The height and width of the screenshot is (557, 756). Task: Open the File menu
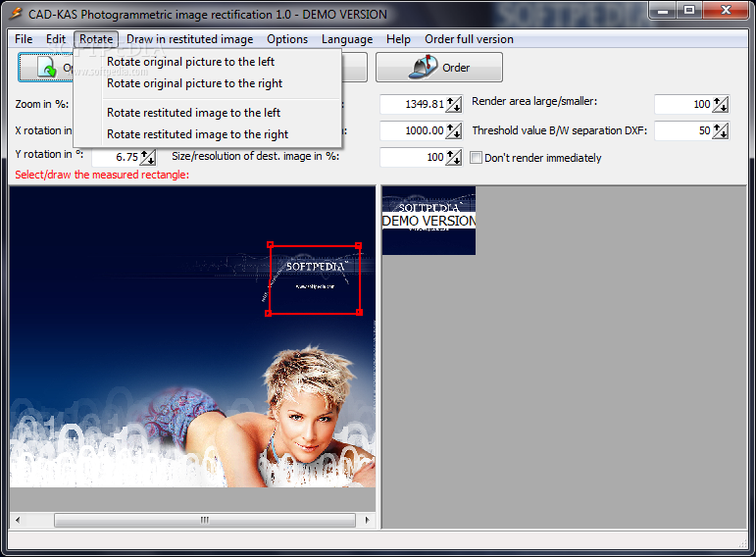24,39
